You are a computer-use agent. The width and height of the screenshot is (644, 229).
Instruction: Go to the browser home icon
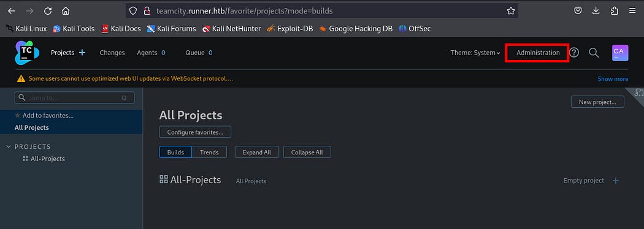[66, 11]
